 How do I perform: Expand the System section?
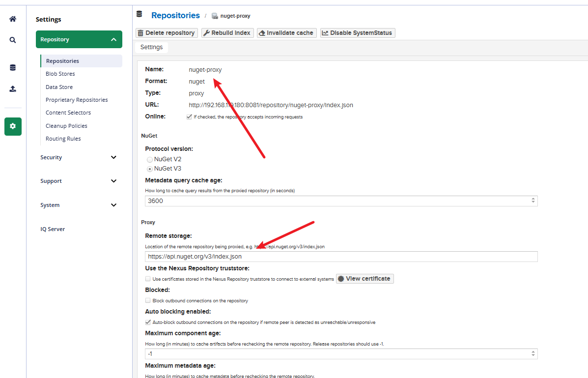(x=79, y=205)
